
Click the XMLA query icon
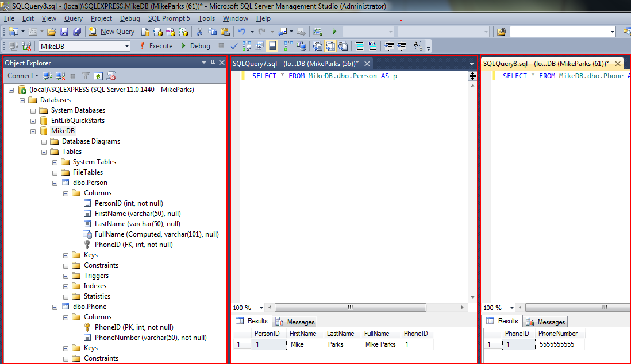point(183,32)
